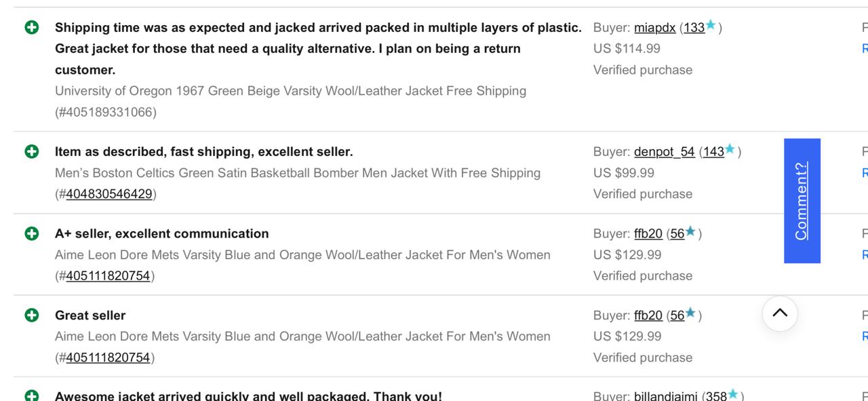Open the blue Comment? side tab
868x401 pixels.
click(802, 200)
